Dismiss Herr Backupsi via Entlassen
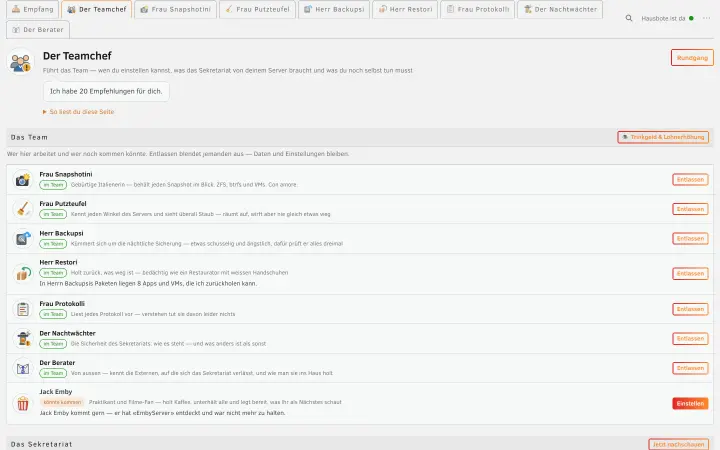Image resolution: width=720 pixels, height=450 pixels. click(x=690, y=238)
